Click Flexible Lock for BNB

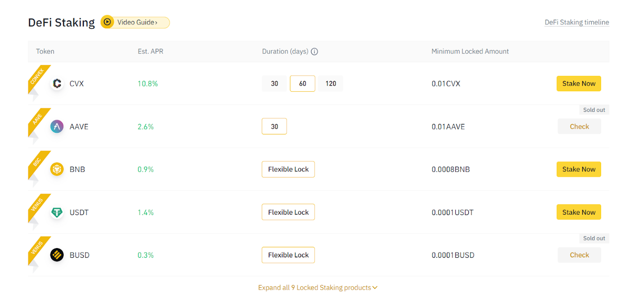288,169
